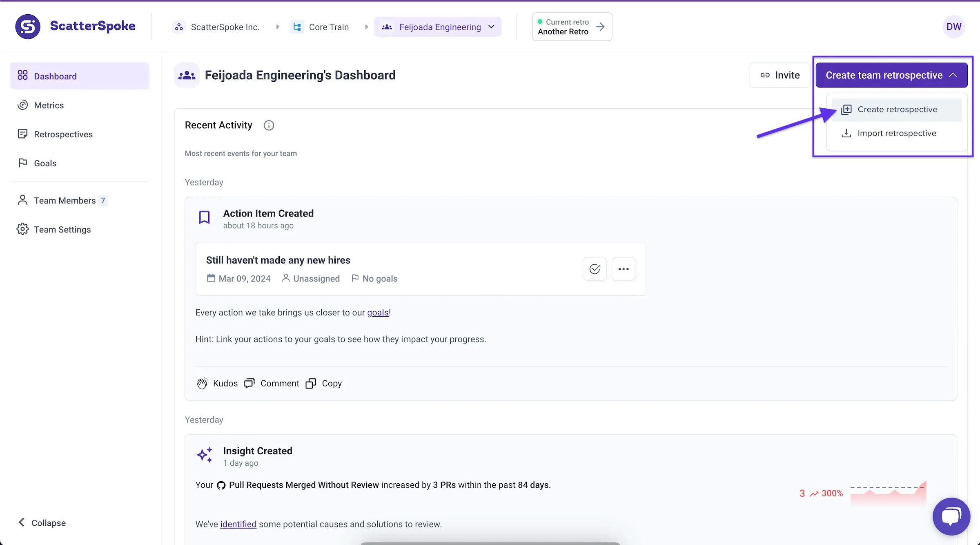Click the Recent Activity info icon
Image resolution: width=980 pixels, height=545 pixels.
tap(269, 125)
